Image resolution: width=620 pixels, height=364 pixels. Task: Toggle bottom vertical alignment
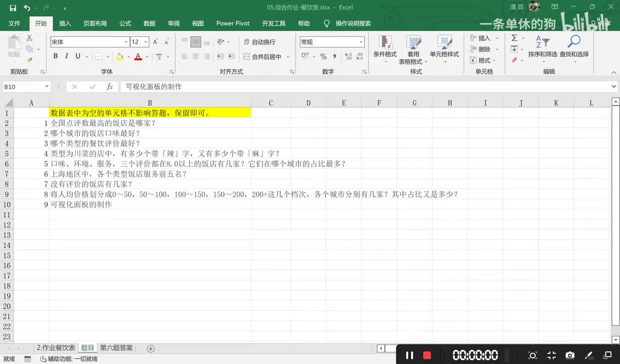point(207,42)
